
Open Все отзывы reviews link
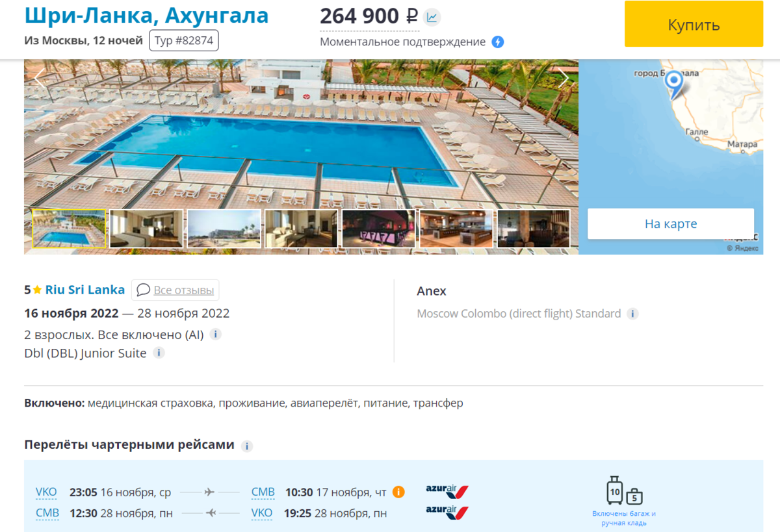point(175,290)
